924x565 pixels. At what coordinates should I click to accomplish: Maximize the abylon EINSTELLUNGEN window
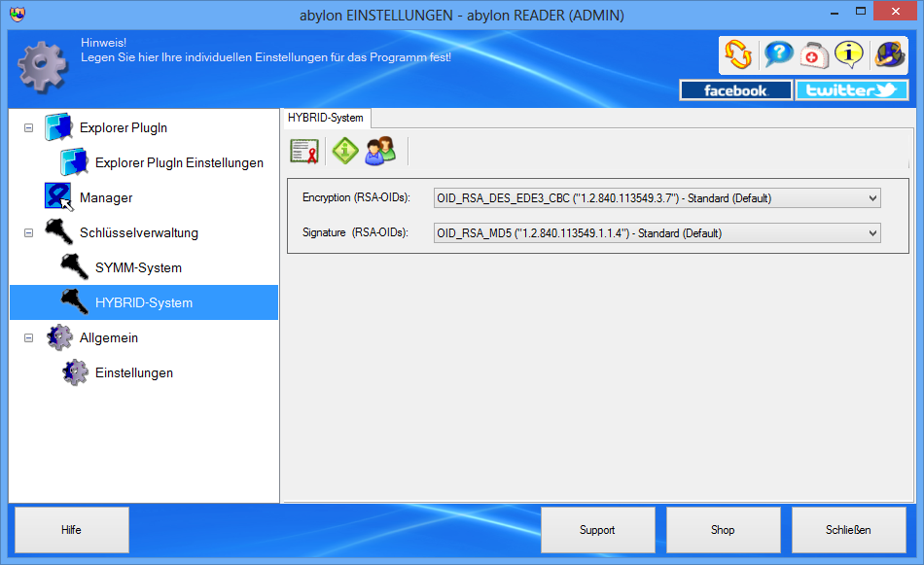(x=861, y=12)
